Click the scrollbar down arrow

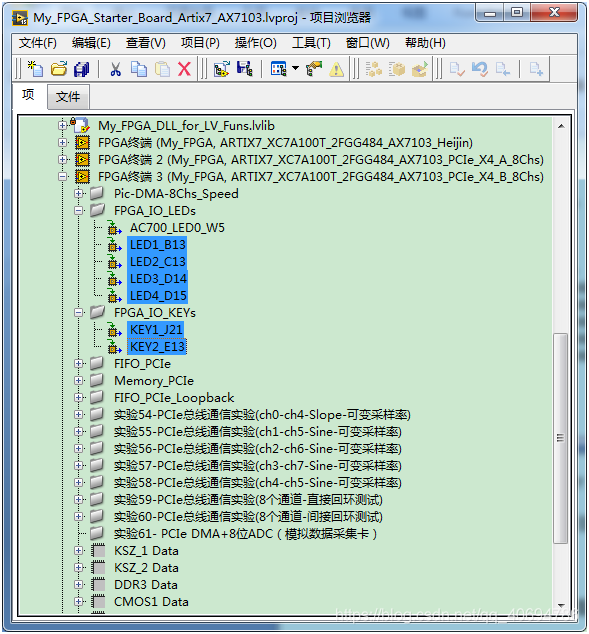[561, 605]
